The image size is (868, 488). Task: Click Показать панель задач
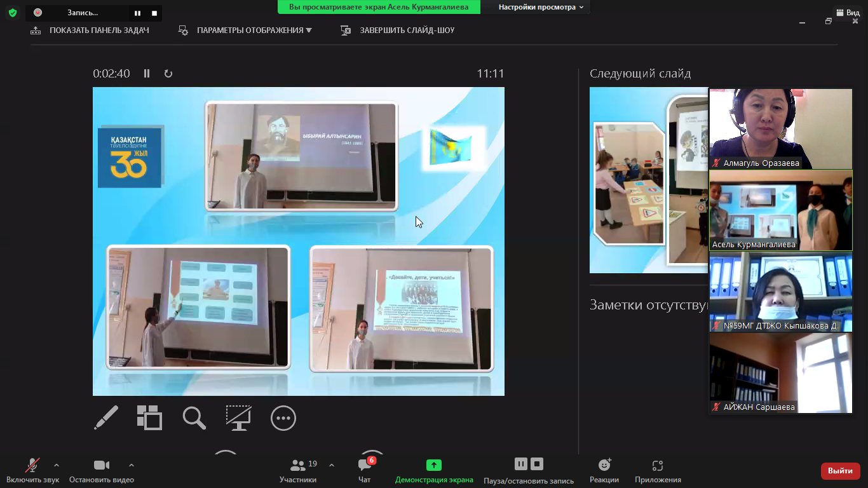point(90,30)
